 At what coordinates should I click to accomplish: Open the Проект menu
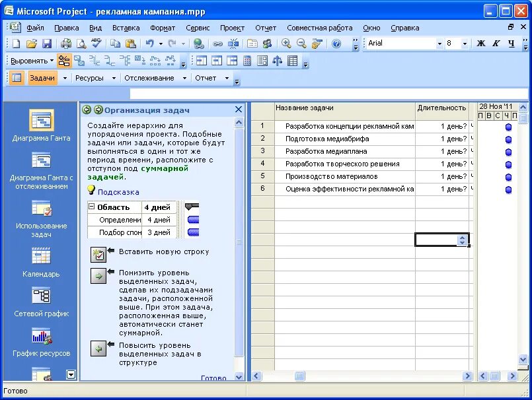(232, 28)
